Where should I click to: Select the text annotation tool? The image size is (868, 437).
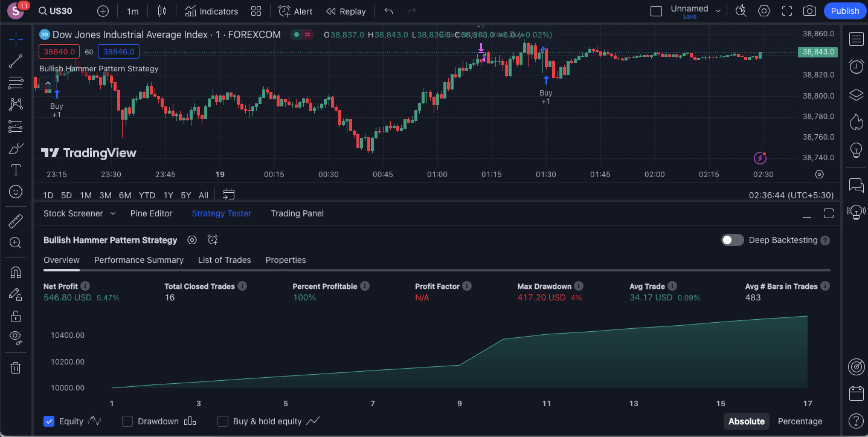[16, 170]
